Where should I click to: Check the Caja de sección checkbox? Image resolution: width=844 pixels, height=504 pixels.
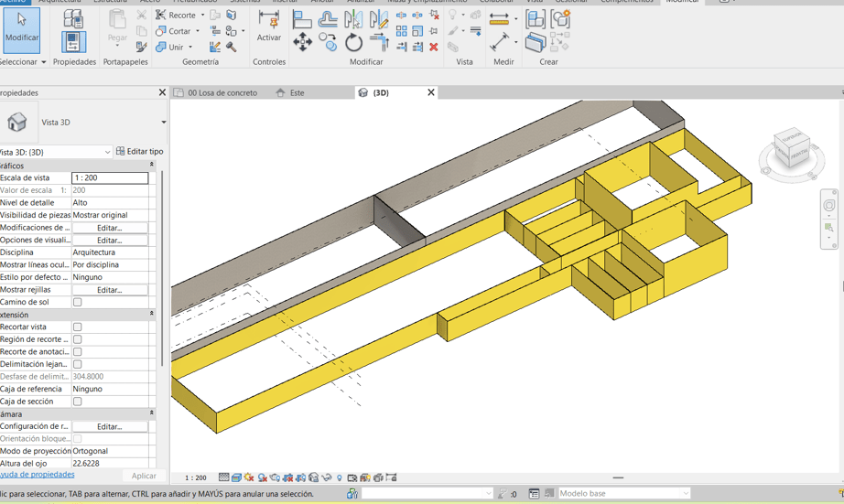78,402
